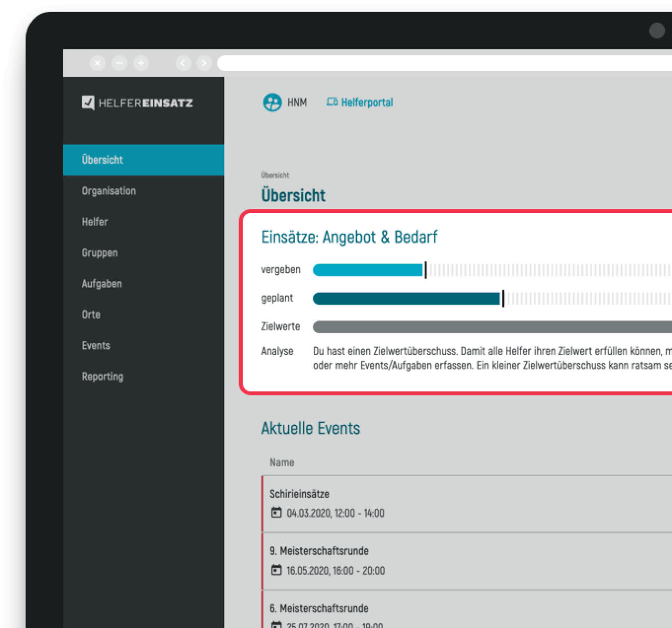Select Gruppen from the sidebar

tap(100, 253)
